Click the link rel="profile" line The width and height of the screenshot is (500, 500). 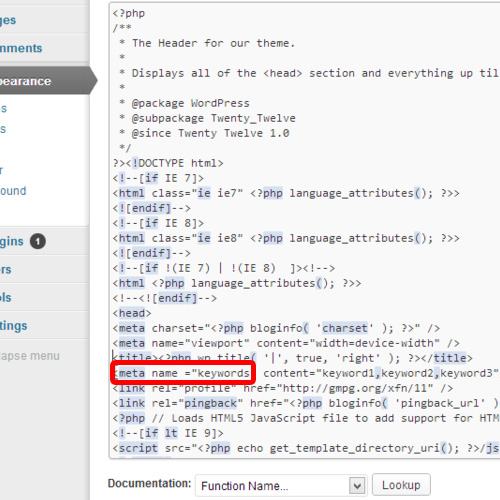[283, 388]
